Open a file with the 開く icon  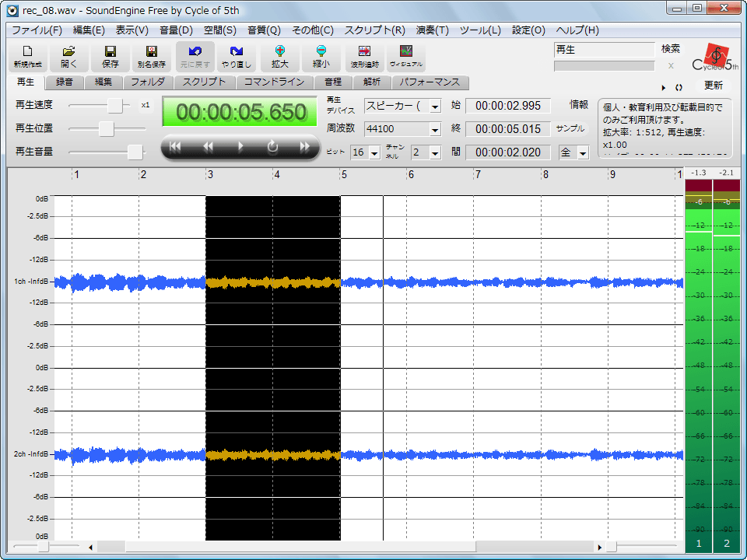pyautogui.click(x=69, y=56)
